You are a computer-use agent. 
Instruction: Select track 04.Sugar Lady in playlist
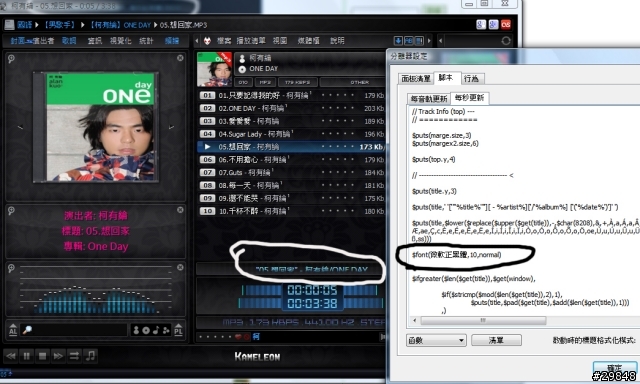click(292, 134)
